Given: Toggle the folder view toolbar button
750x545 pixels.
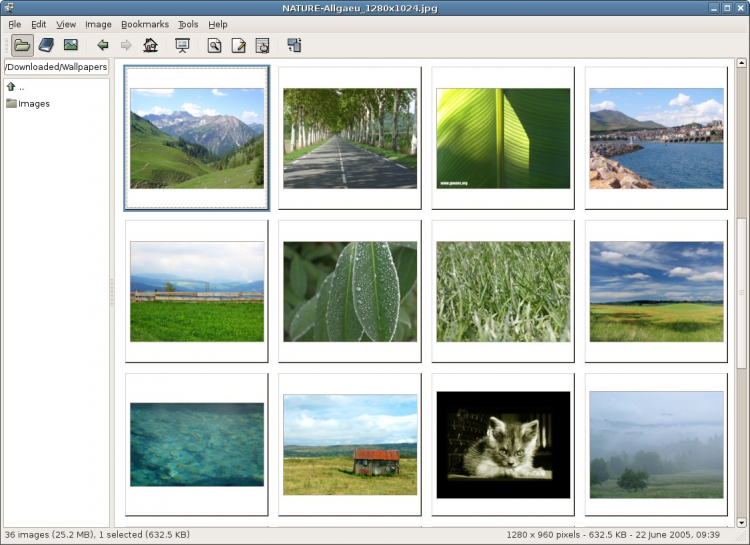Looking at the screenshot, I should pos(22,45).
